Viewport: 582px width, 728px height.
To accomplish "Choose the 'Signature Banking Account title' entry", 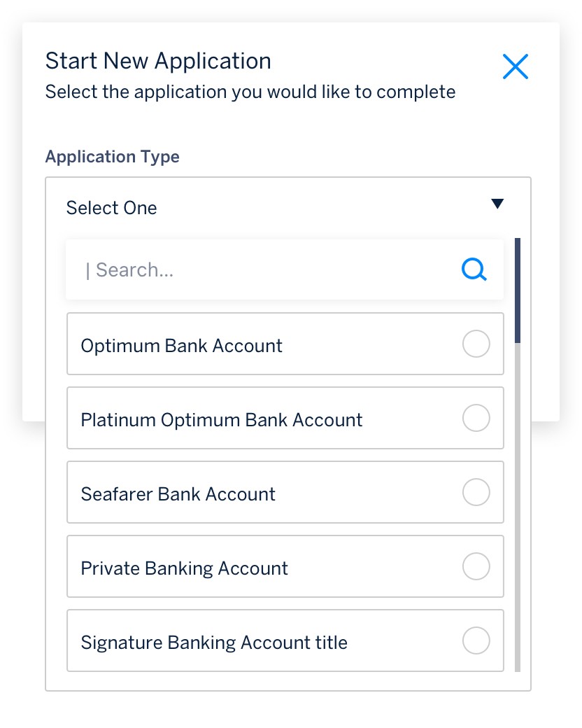I will (214, 643).
